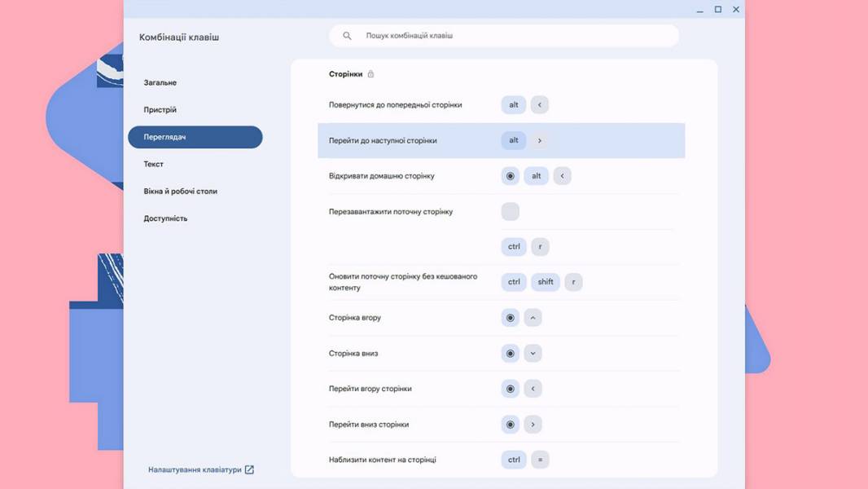Click the down arrow key for Сторінка вниз
The image size is (868, 489).
click(x=533, y=354)
